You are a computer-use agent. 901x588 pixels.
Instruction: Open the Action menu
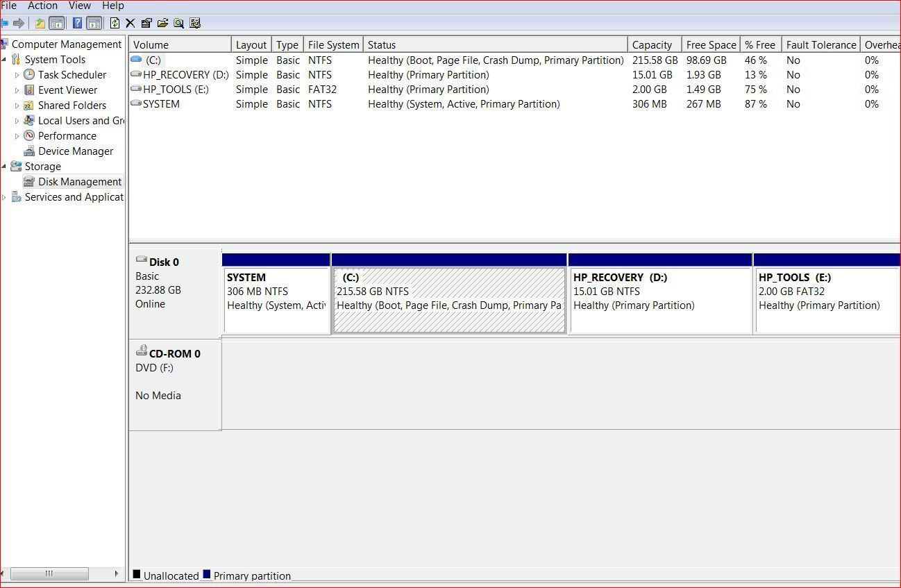[42, 6]
